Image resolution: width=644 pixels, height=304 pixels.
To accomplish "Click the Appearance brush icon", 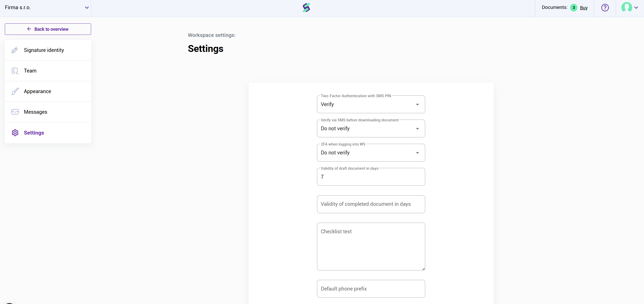I will 15,91.
